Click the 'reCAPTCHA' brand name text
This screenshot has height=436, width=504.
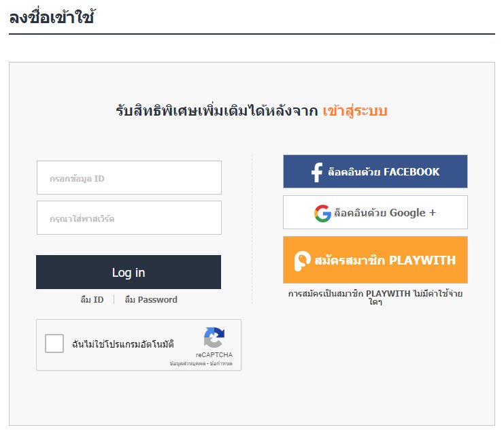(x=214, y=355)
